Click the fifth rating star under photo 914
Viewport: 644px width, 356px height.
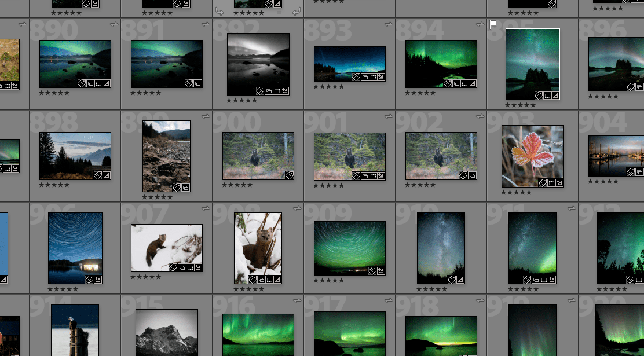[87, 355]
